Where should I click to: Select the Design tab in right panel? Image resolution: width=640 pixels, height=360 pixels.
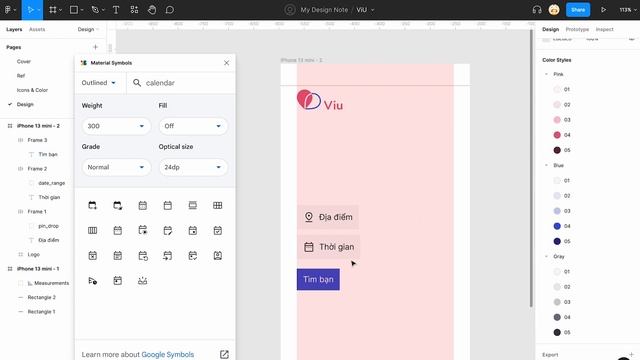[x=550, y=29]
